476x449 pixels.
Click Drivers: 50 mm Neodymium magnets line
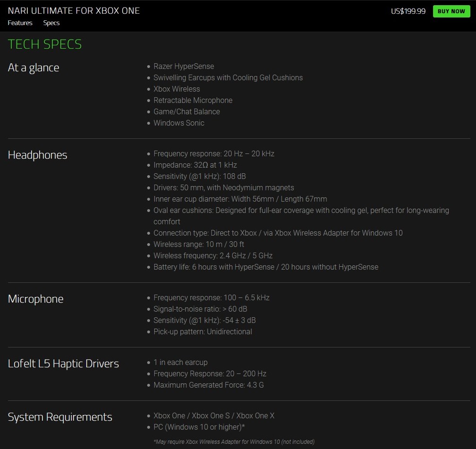tap(224, 188)
